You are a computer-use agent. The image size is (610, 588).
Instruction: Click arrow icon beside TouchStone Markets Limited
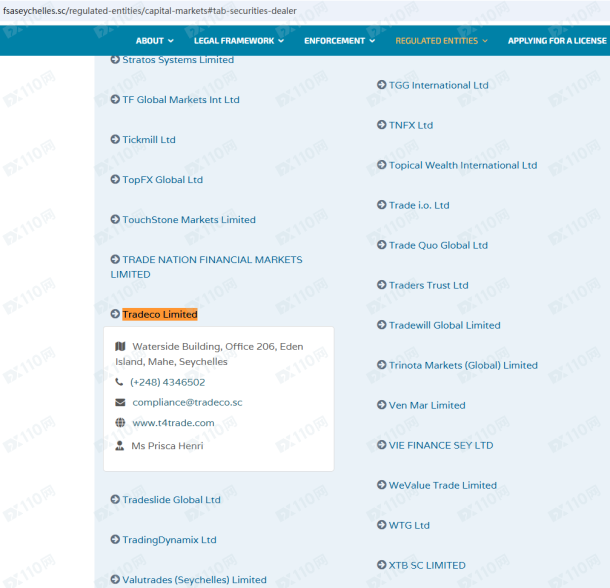pyautogui.click(x=115, y=219)
